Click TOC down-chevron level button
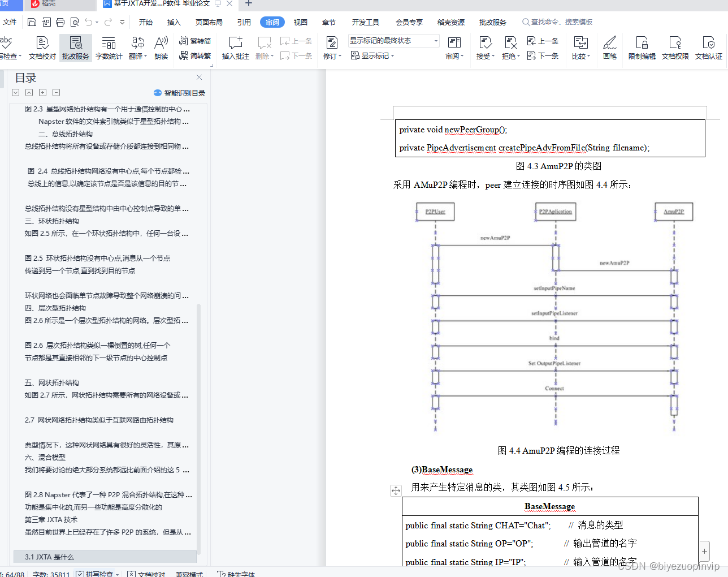This screenshot has width=728, height=577. coord(15,92)
